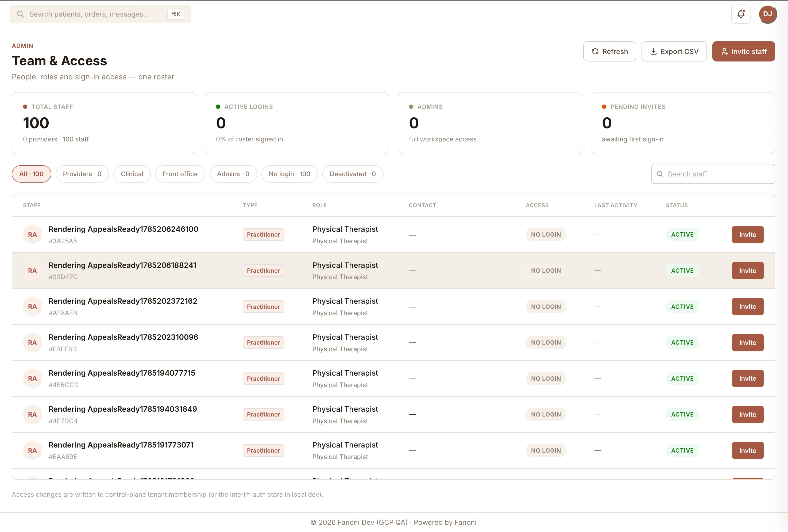Click the Invite staff button
The image size is (788, 532).
tap(743, 52)
